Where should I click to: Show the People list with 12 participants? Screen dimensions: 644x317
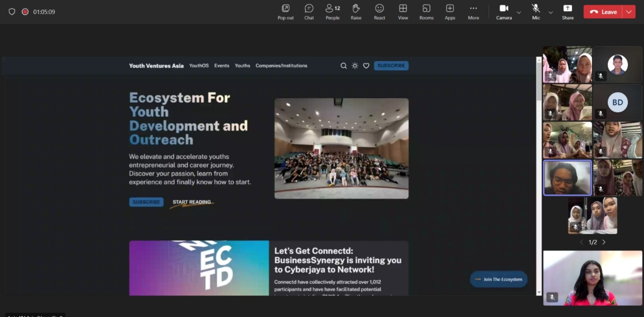tap(332, 12)
